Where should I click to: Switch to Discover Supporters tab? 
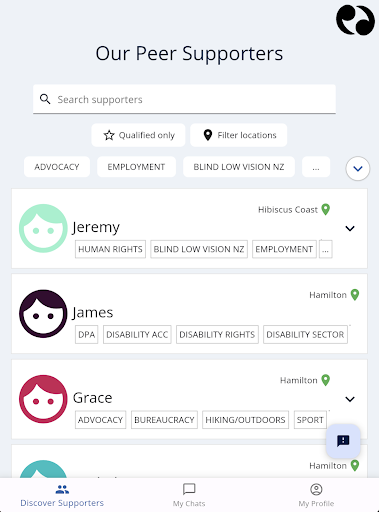point(62,495)
